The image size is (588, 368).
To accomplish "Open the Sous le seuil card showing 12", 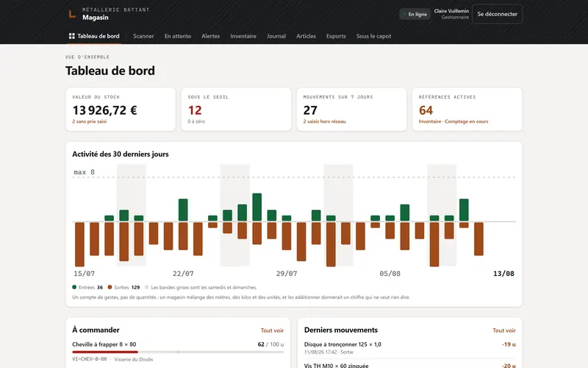I will click(236, 109).
